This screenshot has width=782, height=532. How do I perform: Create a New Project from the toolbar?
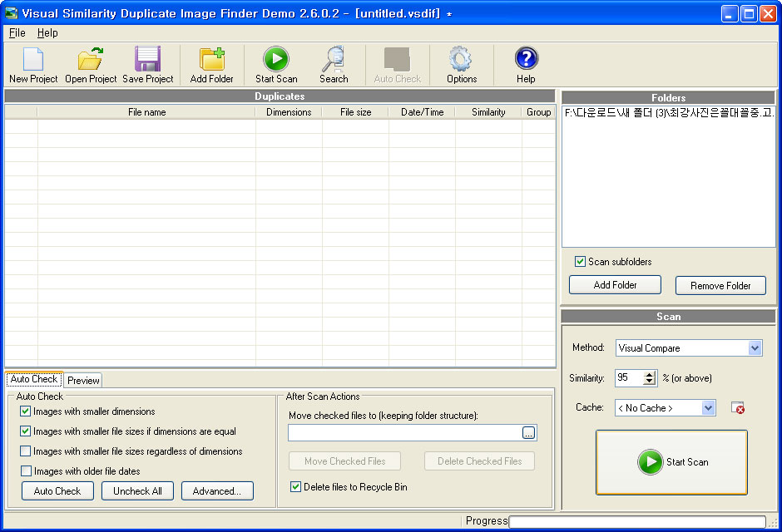coord(33,65)
